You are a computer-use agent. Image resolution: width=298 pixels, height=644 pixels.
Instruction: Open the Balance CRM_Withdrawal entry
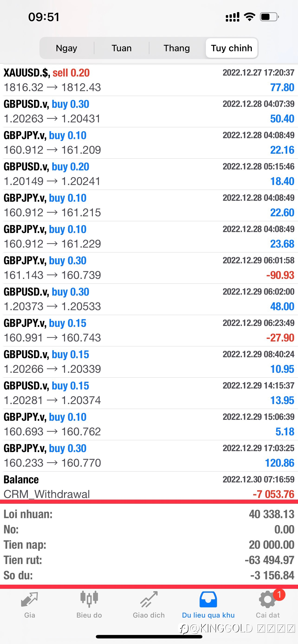pyautogui.click(x=149, y=487)
